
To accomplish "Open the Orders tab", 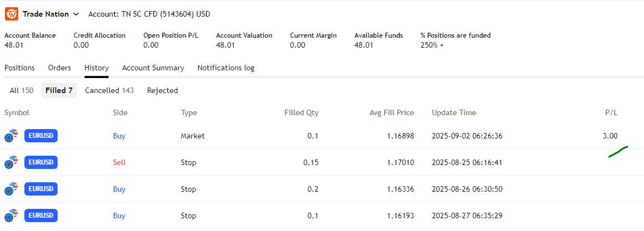I will tap(59, 68).
